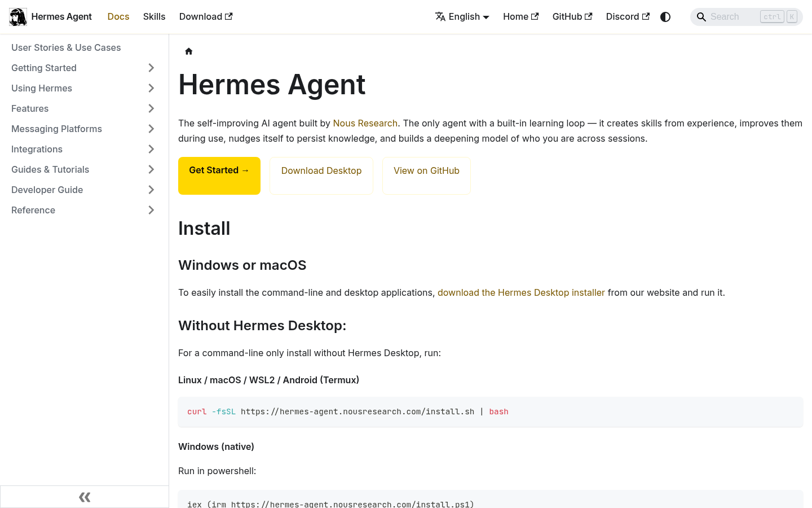Image resolution: width=812 pixels, height=508 pixels.
Task: Click the Get Started button
Action: click(219, 176)
